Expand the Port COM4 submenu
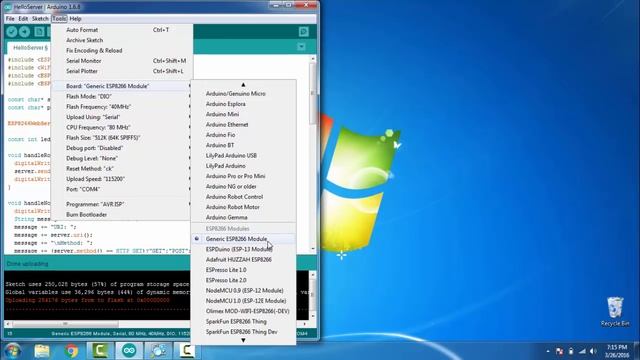The image size is (640, 360). pyautogui.click(x=122, y=189)
